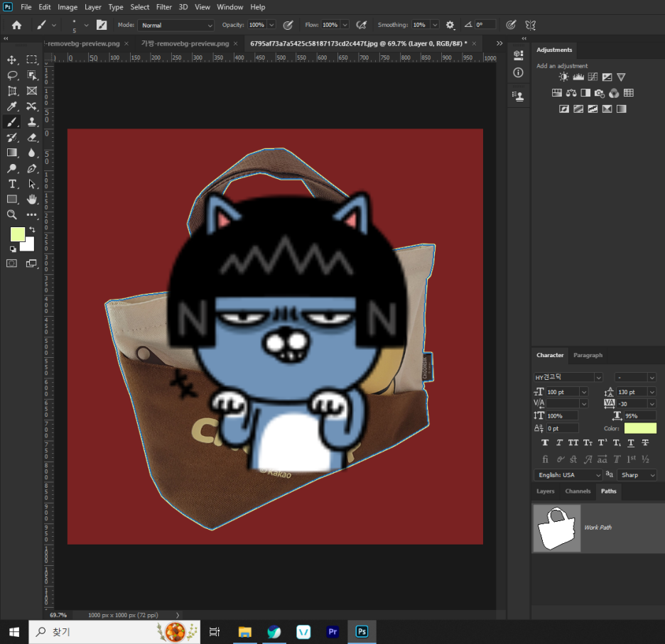Viewport: 665px width, 644px height.
Task: Add Color Balance adjustment
Action: pyautogui.click(x=571, y=93)
